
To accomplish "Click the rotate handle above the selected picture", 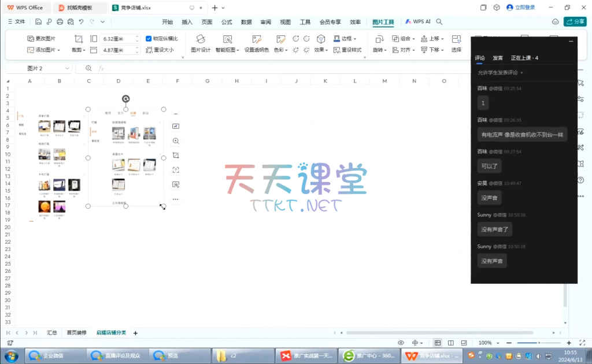I will (x=125, y=99).
